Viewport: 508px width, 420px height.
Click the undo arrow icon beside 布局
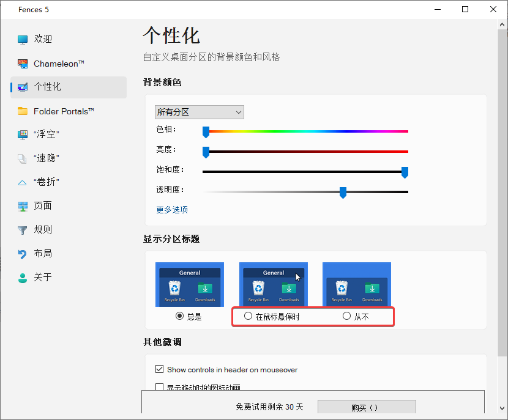(23, 254)
